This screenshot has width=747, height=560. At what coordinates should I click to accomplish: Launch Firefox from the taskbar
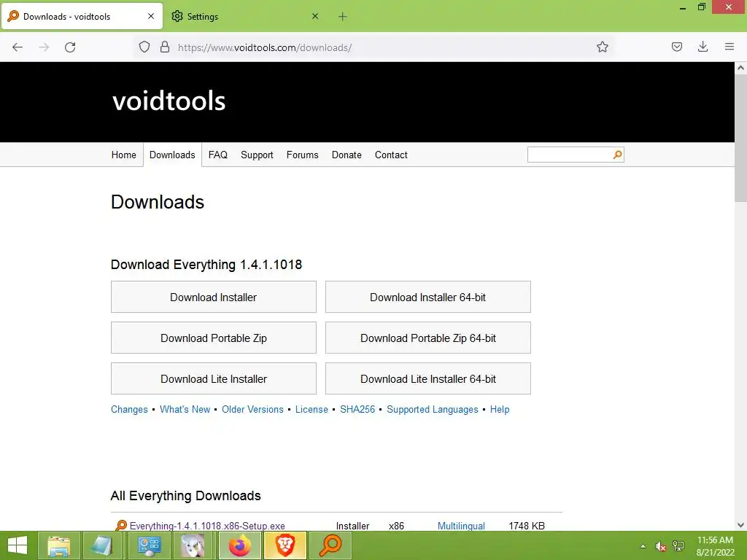coord(239,545)
